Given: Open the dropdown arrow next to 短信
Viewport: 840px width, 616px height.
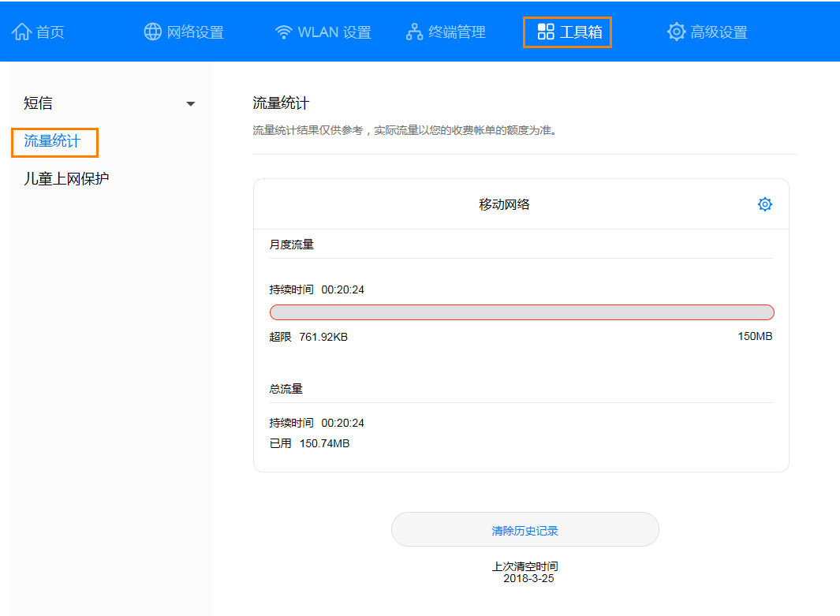Looking at the screenshot, I should [x=190, y=103].
